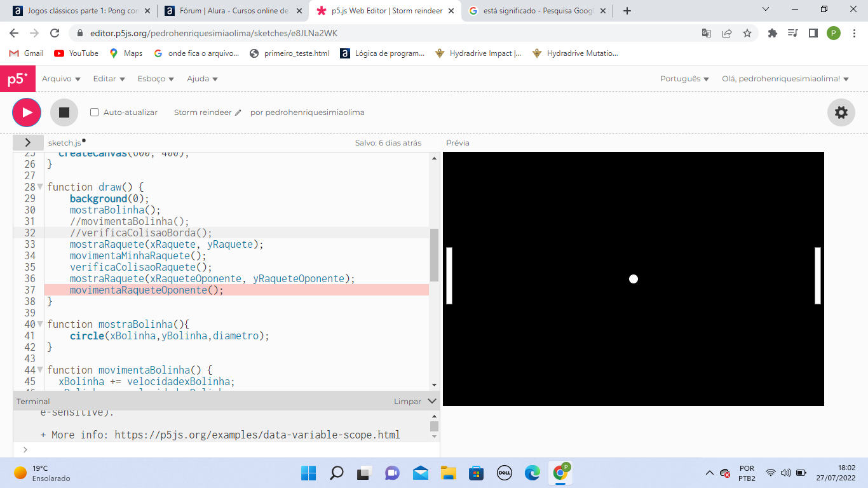
Task: Open the editor settings gear
Action: coord(841,112)
